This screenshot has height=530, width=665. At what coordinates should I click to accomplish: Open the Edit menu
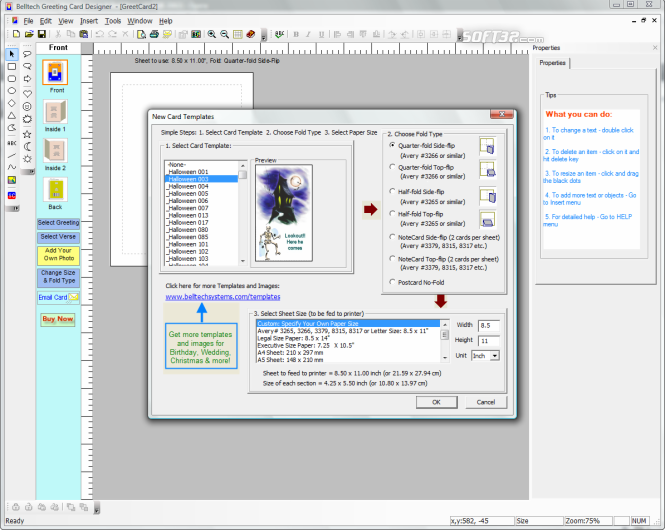click(45, 21)
